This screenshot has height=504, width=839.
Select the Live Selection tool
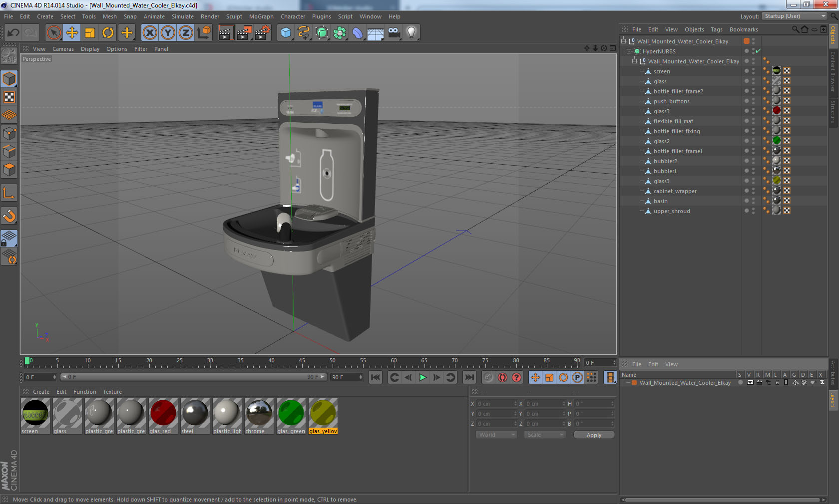pos(53,33)
